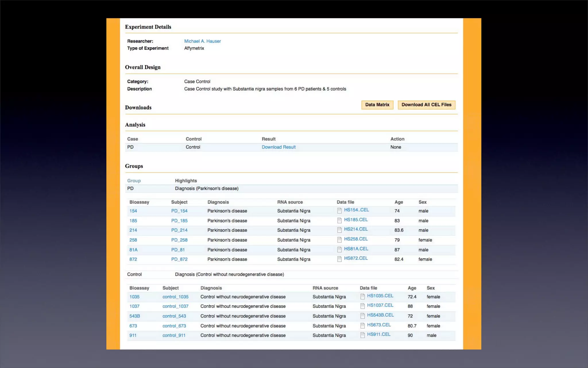The width and height of the screenshot is (588, 368).
Task: Click document icon next to HS872.CEL
Action: click(x=339, y=259)
